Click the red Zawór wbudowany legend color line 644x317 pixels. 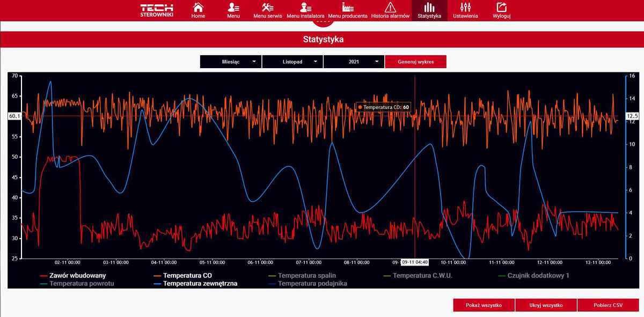[x=44, y=276]
